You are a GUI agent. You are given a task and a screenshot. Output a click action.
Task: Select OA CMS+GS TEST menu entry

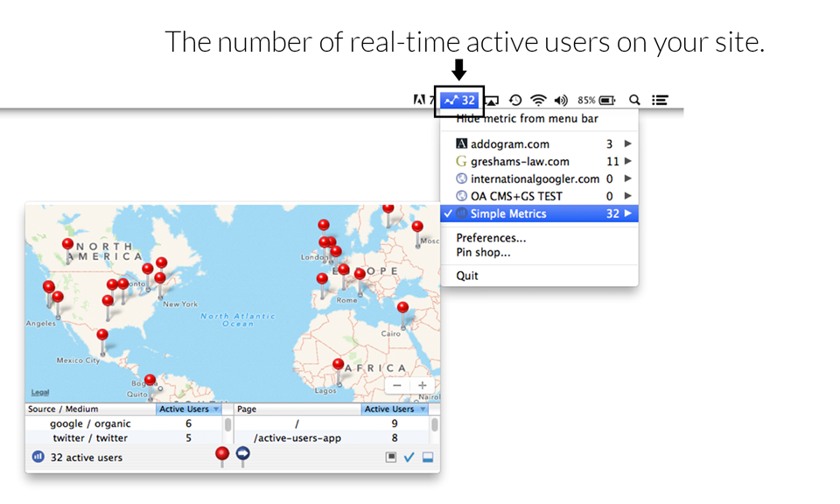pos(539,196)
